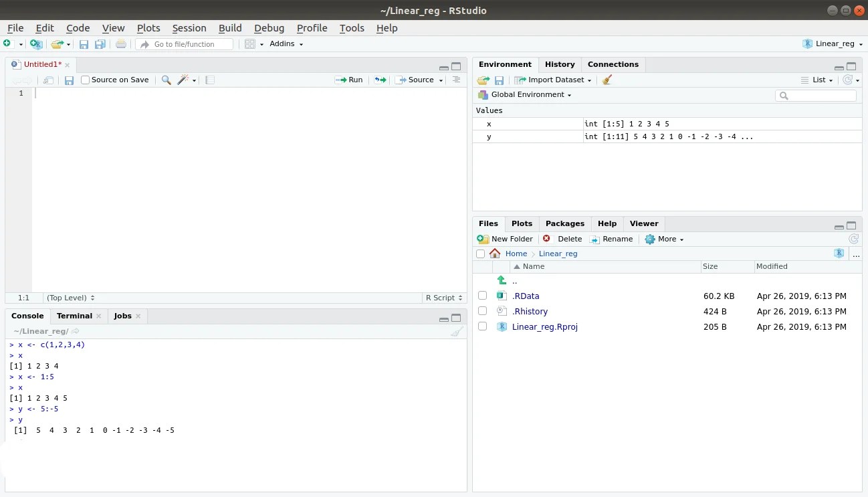Switch to the Connections tab
868x497 pixels.
613,65
